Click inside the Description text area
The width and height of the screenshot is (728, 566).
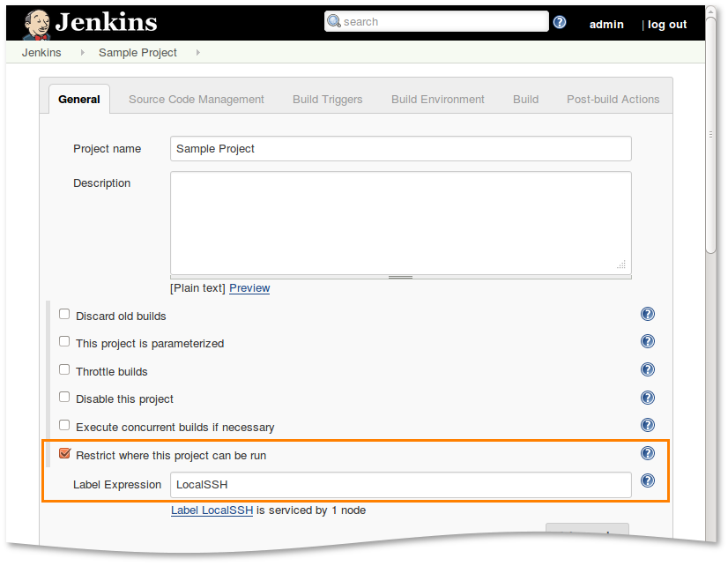(x=401, y=223)
